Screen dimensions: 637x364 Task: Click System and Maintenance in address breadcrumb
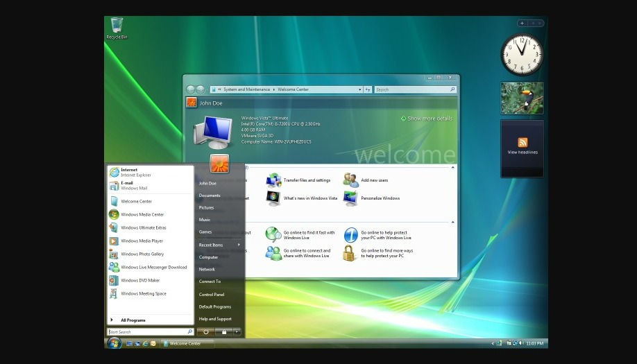tap(246, 89)
